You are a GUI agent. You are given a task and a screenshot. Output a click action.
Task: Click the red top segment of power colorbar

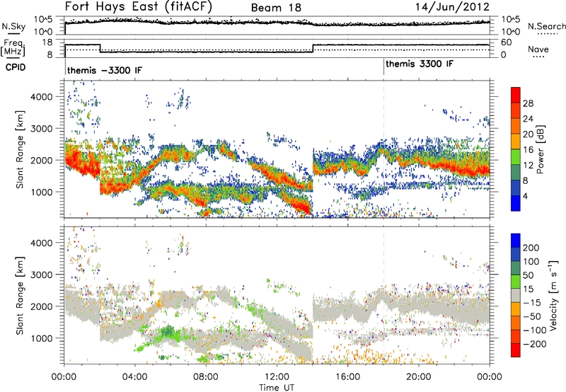tap(516, 95)
